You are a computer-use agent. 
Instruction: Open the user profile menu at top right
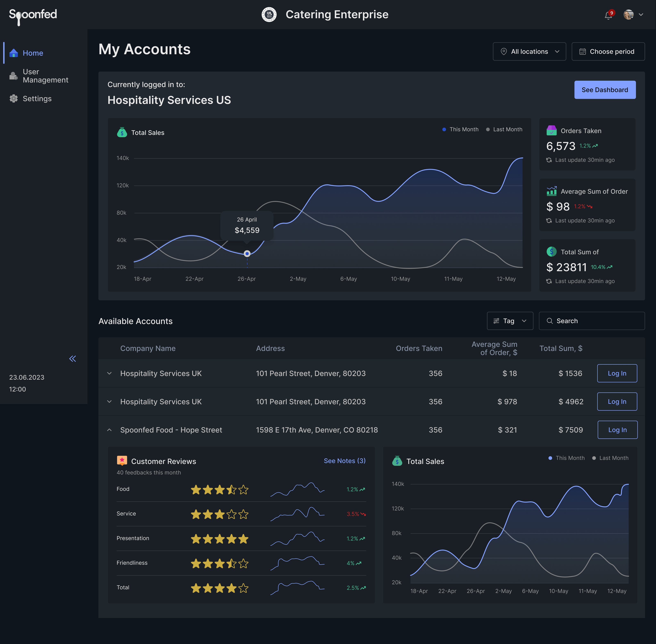630,14
